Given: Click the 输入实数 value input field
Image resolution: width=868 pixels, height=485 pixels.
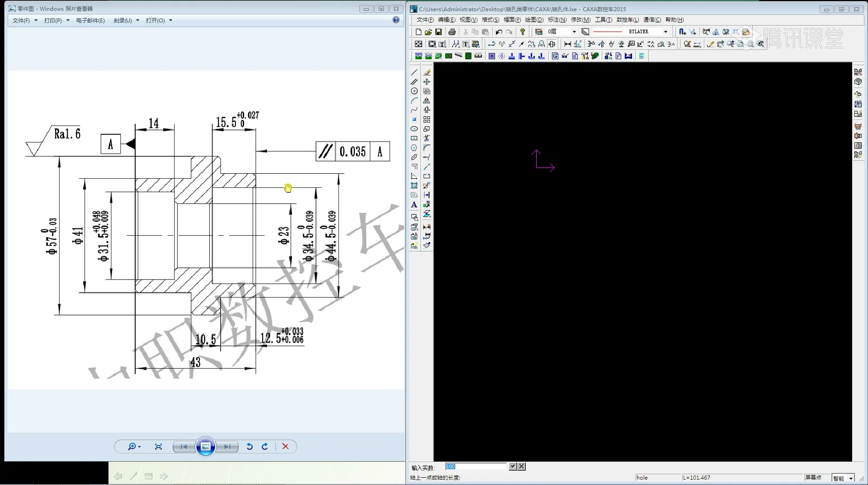Looking at the screenshot, I should pos(476,466).
